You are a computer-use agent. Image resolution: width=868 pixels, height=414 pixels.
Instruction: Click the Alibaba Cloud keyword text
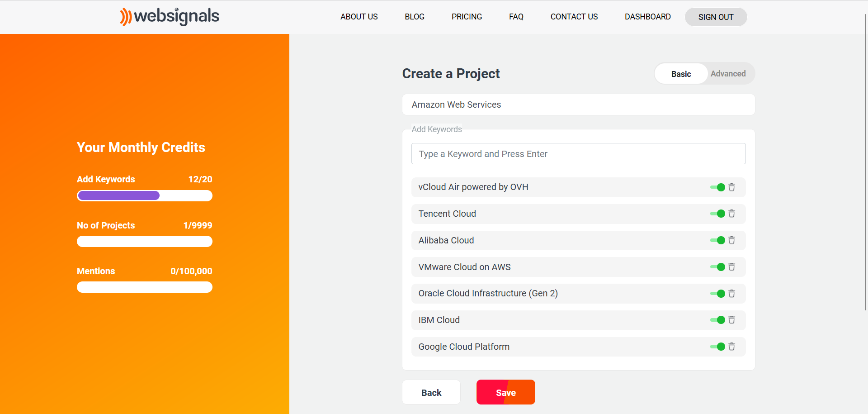pyautogui.click(x=446, y=240)
